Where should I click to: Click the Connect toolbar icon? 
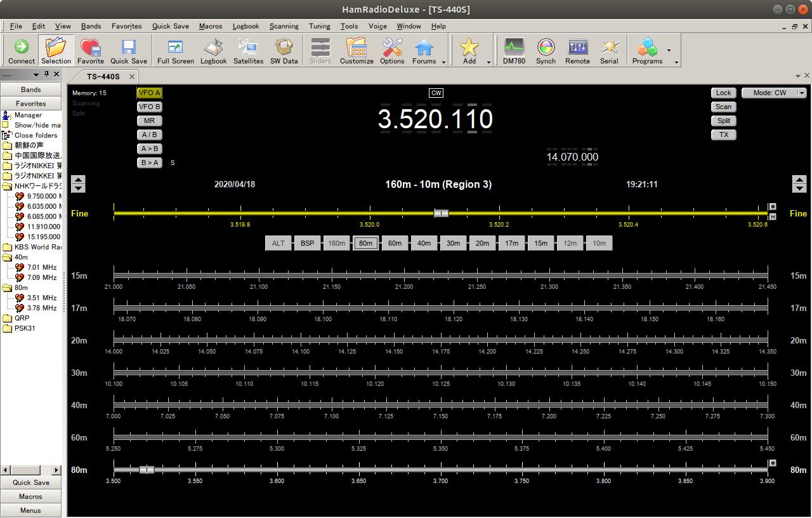[x=22, y=51]
